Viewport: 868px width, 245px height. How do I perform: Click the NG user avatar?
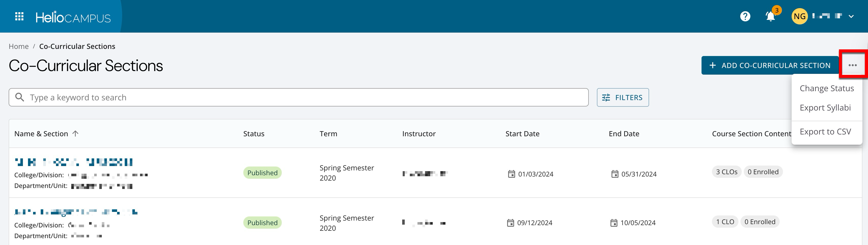799,16
